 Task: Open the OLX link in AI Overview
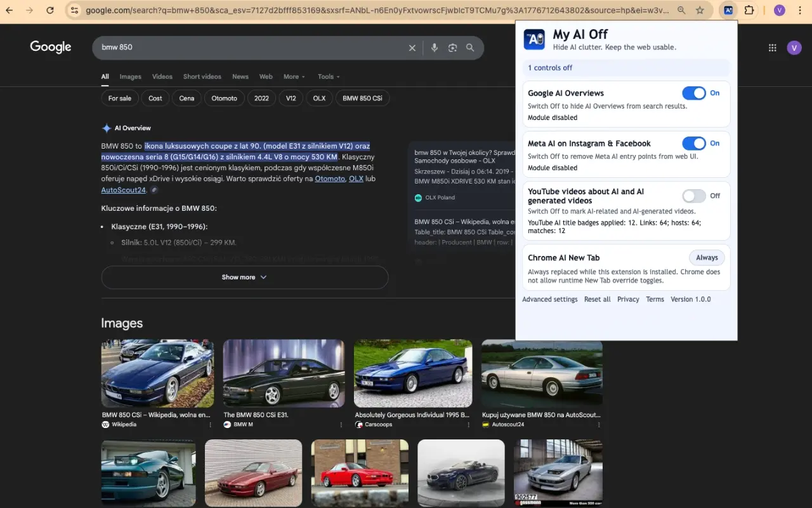(356, 179)
